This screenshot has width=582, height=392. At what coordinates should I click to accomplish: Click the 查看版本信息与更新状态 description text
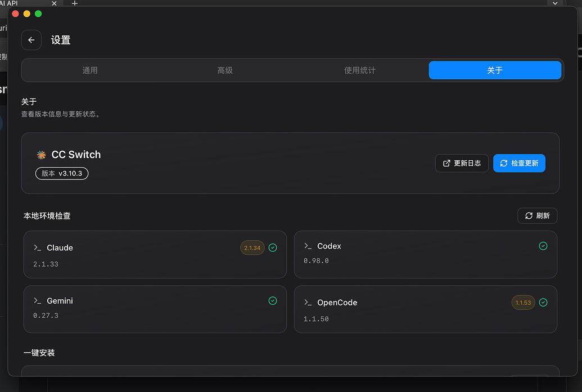click(x=61, y=114)
